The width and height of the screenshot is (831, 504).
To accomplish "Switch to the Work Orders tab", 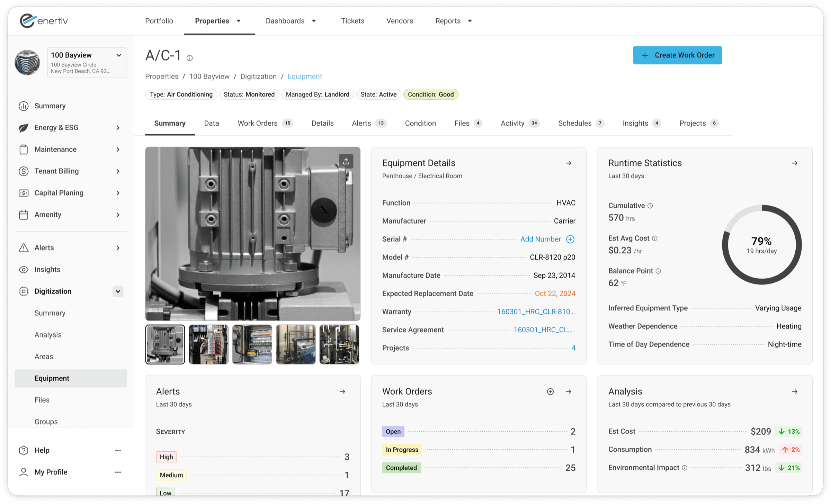I will (265, 123).
